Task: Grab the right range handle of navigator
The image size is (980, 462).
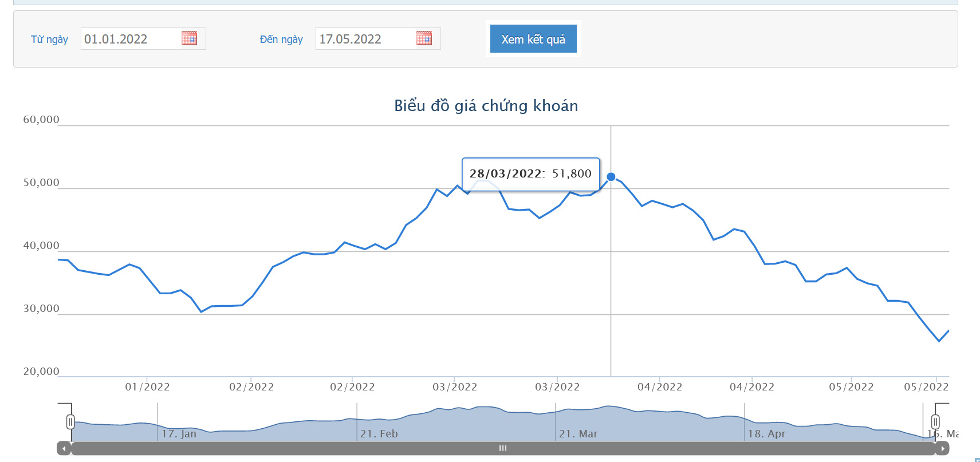Action: [935, 422]
